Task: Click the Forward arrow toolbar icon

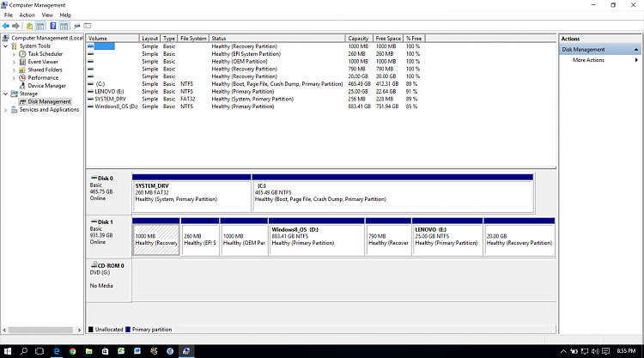Action: tap(15, 26)
